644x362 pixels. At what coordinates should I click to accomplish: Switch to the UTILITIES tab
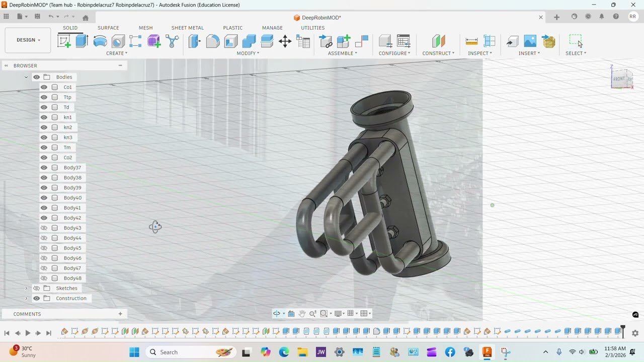pos(313,28)
